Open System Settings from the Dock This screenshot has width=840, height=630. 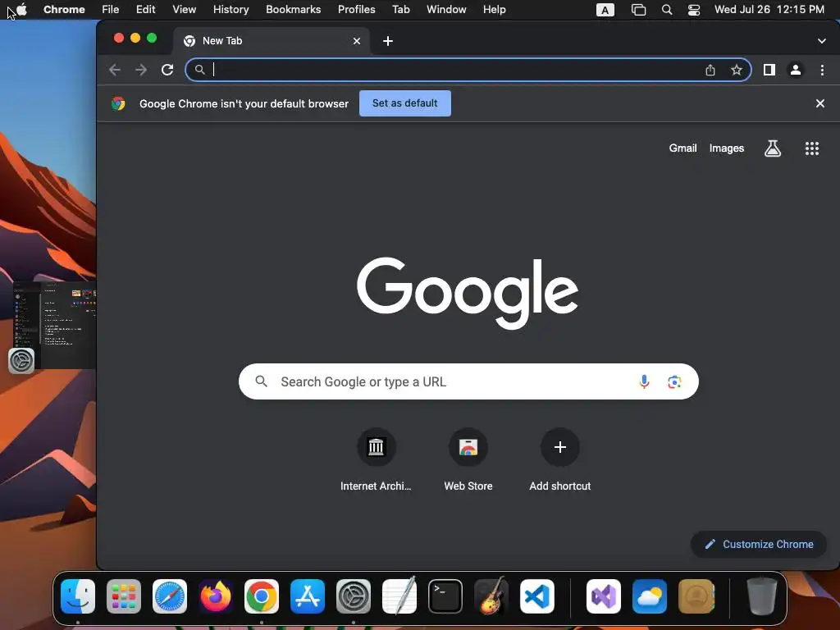click(x=354, y=596)
